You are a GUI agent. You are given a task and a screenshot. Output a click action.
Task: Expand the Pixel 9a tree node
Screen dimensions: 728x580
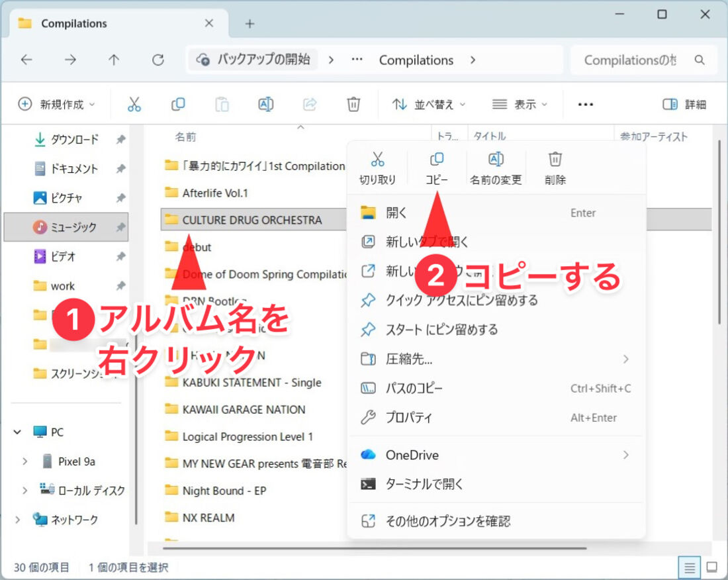(x=25, y=461)
